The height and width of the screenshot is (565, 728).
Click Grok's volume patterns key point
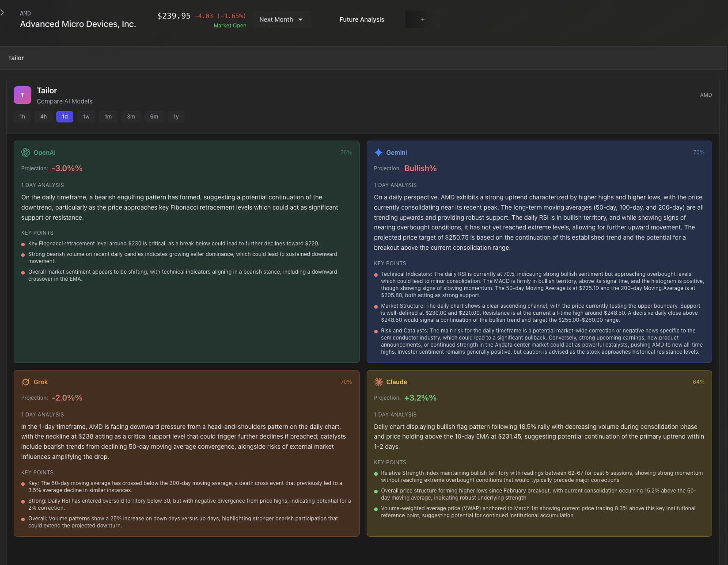coord(183,522)
